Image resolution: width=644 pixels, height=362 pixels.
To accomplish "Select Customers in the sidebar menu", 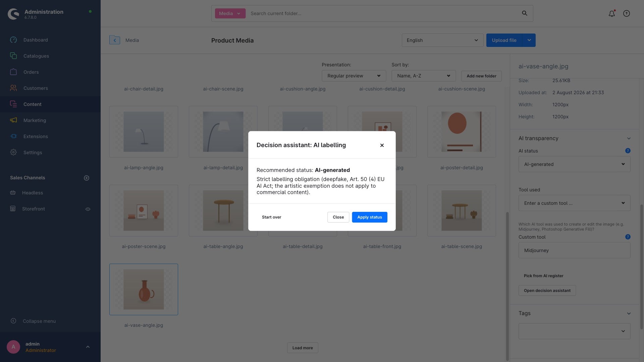I will click(x=36, y=88).
